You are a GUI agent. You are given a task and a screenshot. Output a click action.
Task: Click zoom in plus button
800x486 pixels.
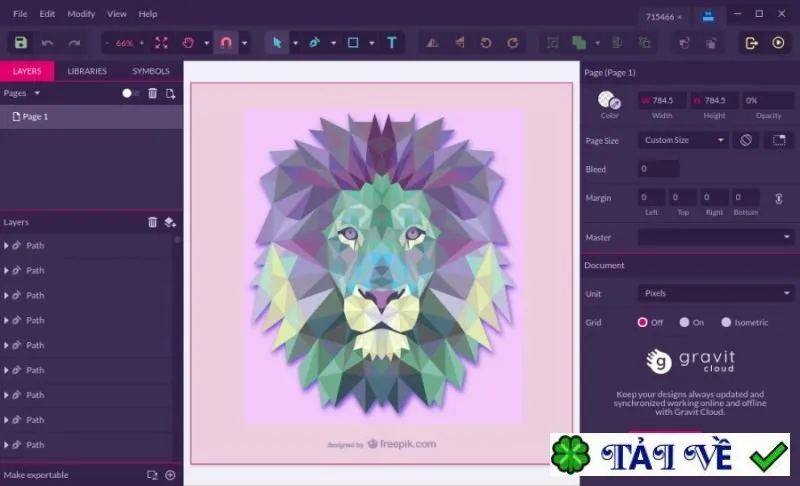click(x=142, y=43)
